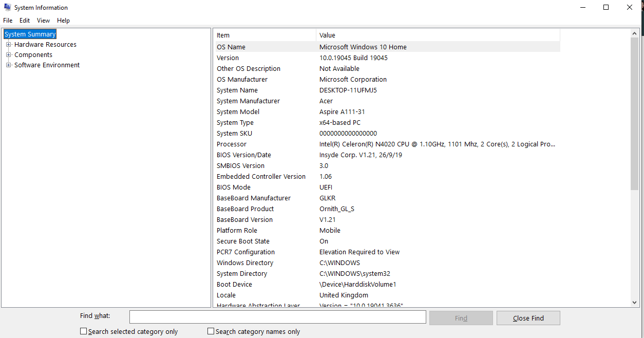The image size is (644, 338).
Task: Select the System SKU row
Action: click(x=387, y=133)
